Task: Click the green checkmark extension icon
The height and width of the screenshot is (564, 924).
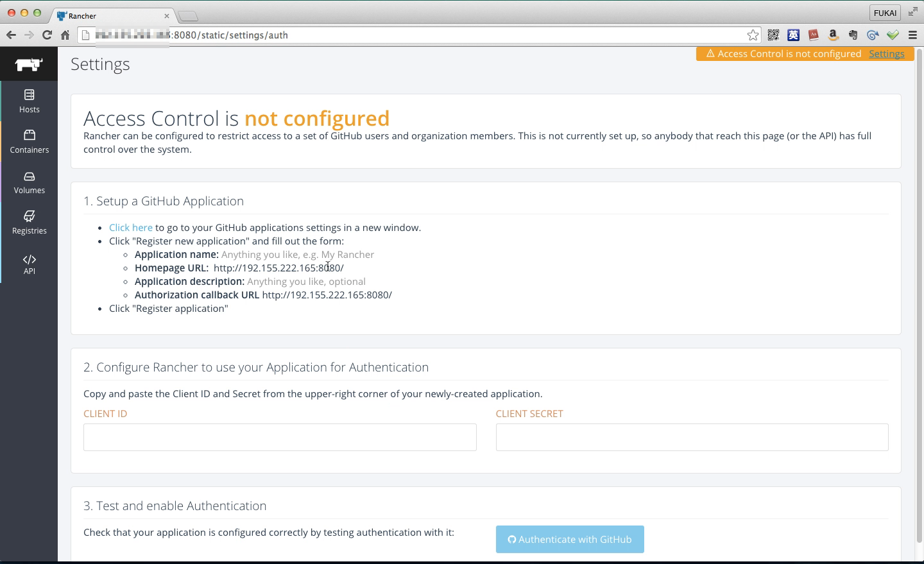Action: [x=893, y=35]
